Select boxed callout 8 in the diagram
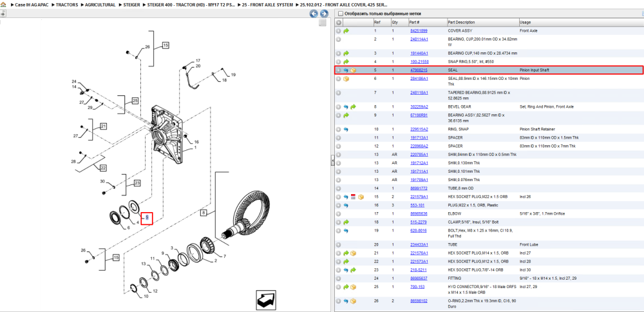The height and width of the screenshot is (312, 644). pyautogui.click(x=204, y=213)
